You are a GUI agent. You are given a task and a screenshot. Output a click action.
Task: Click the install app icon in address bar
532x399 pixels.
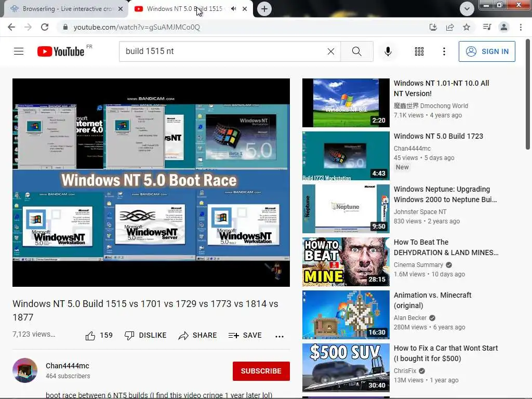[x=433, y=27]
